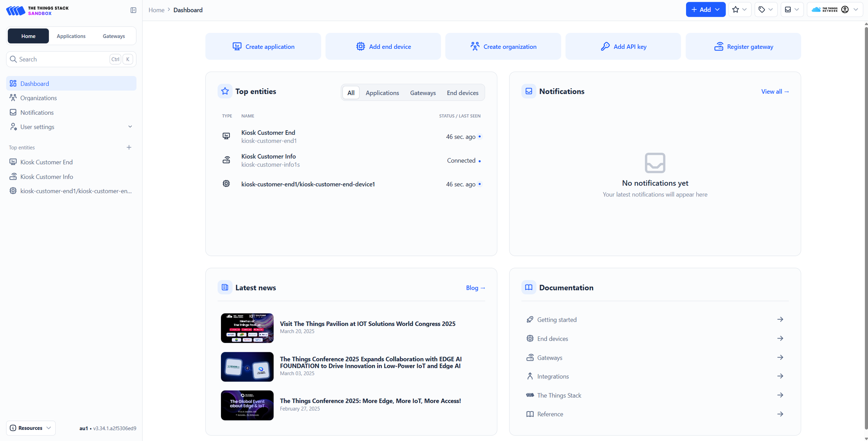This screenshot has width=868, height=441.
Task: Filter top entities by Gateways
Action: point(423,93)
